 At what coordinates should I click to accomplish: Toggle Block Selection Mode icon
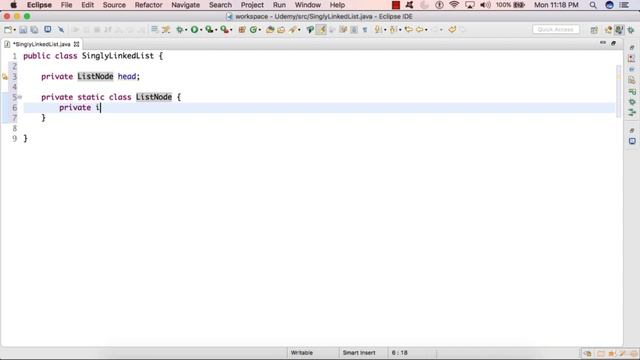pos(354,29)
